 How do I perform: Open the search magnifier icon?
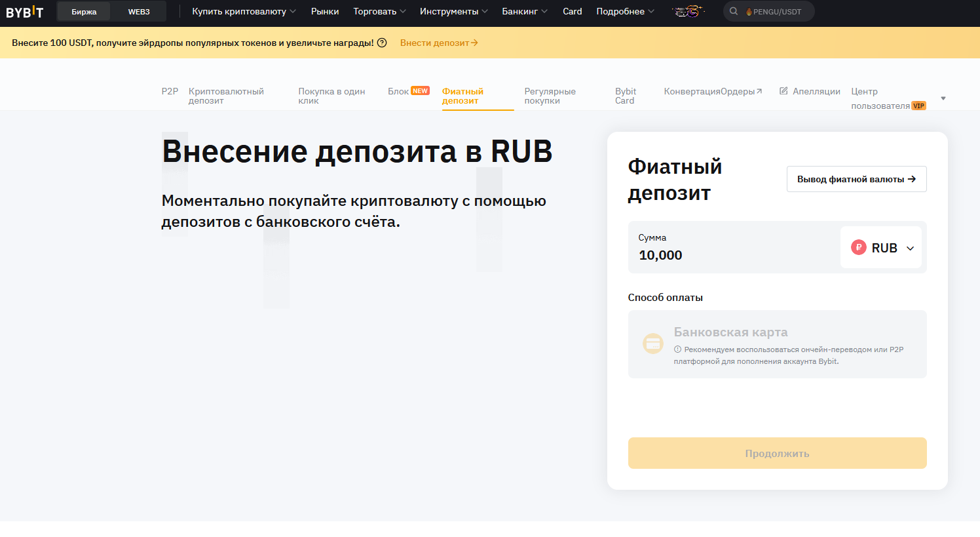tap(734, 11)
